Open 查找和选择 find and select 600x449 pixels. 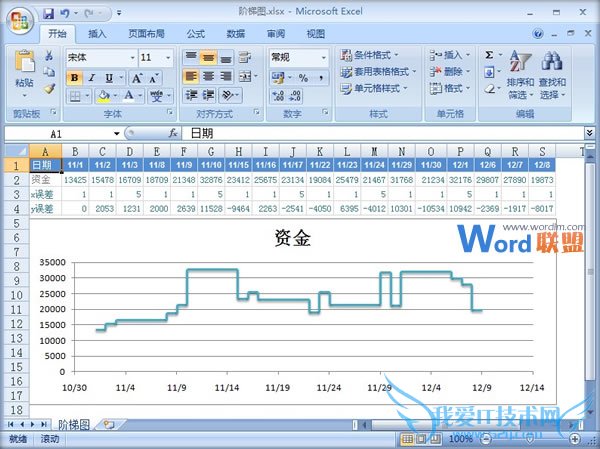pyautogui.click(x=552, y=75)
